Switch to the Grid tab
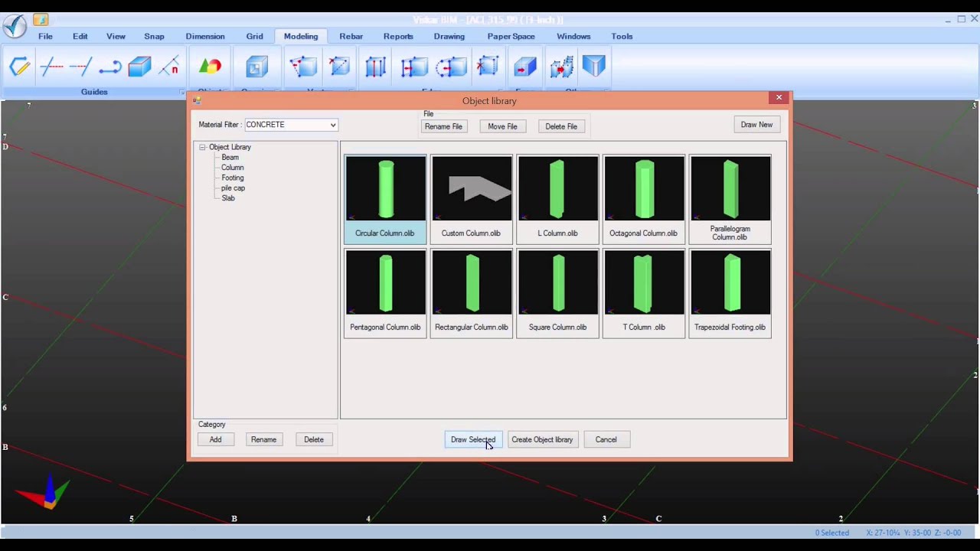 coord(255,36)
